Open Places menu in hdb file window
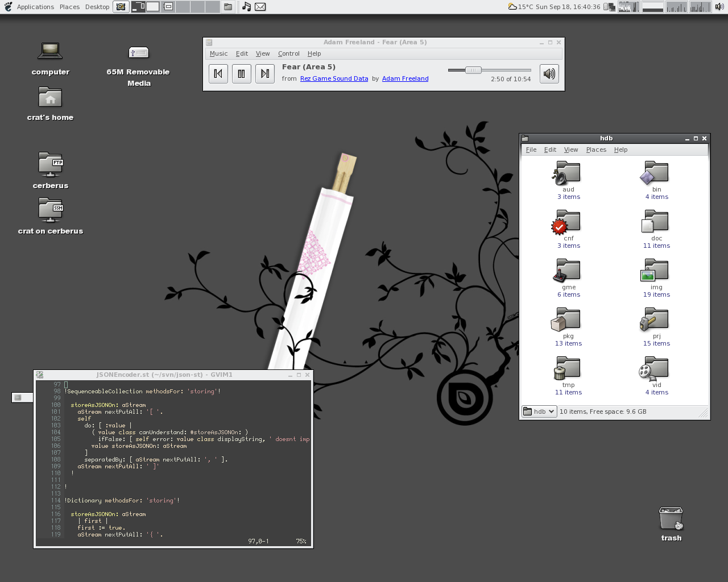This screenshot has height=582, width=728. (596, 149)
